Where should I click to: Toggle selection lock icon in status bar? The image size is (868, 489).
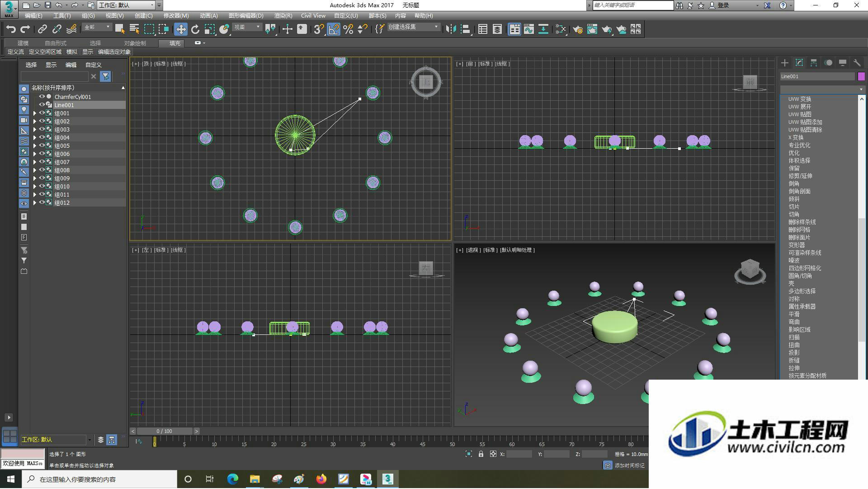click(x=481, y=454)
